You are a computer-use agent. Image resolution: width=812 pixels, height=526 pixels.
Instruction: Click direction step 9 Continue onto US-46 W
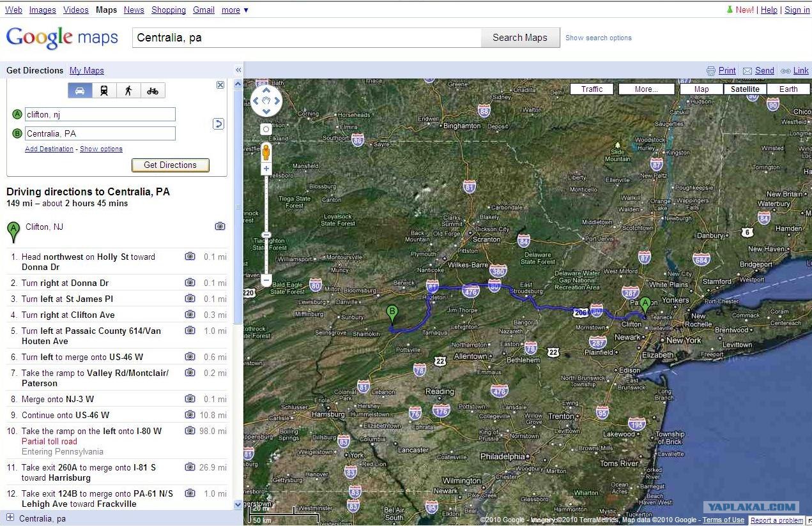pyautogui.click(x=117, y=415)
